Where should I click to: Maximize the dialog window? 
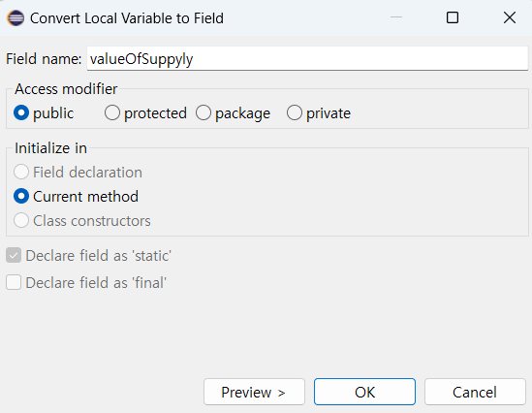tap(453, 17)
